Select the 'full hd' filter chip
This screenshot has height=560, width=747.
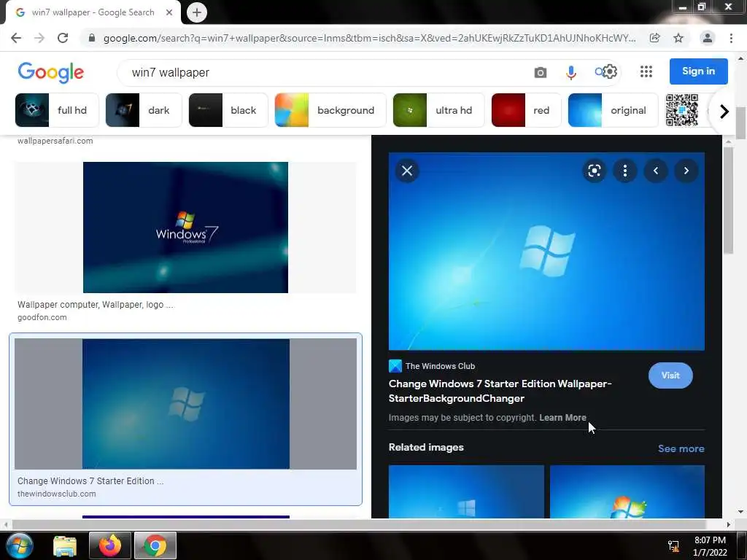57,110
